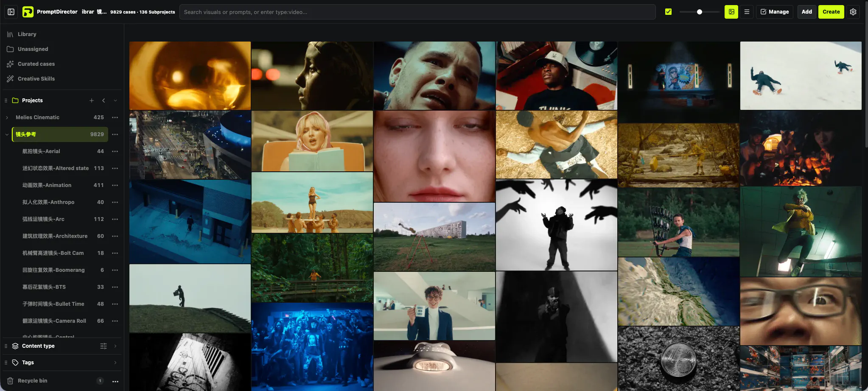Click the grip handle beside Projects
The height and width of the screenshot is (391, 868).
[x=6, y=101]
